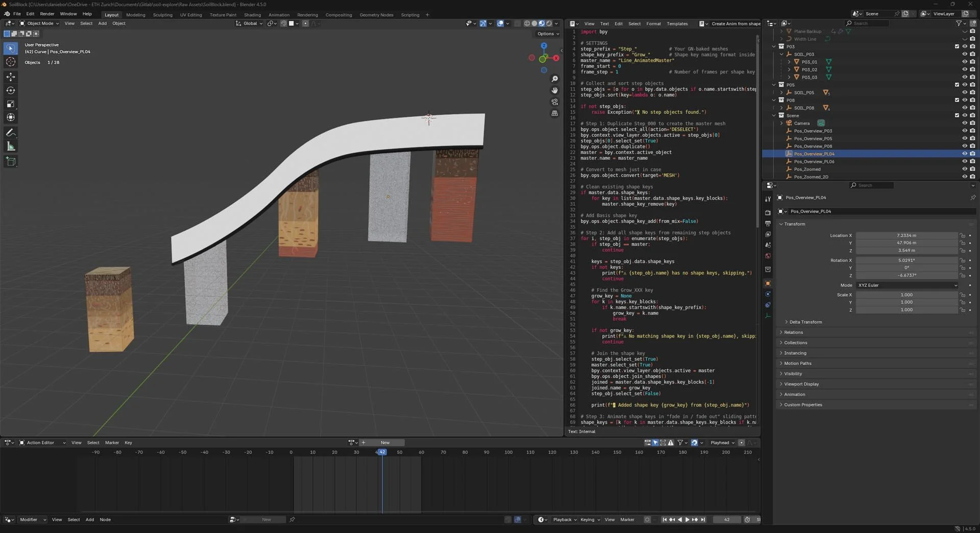Image resolution: width=980 pixels, height=533 pixels.
Task: Select the Rotate tool in viewport toolbar
Action: (x=11, y=90)
